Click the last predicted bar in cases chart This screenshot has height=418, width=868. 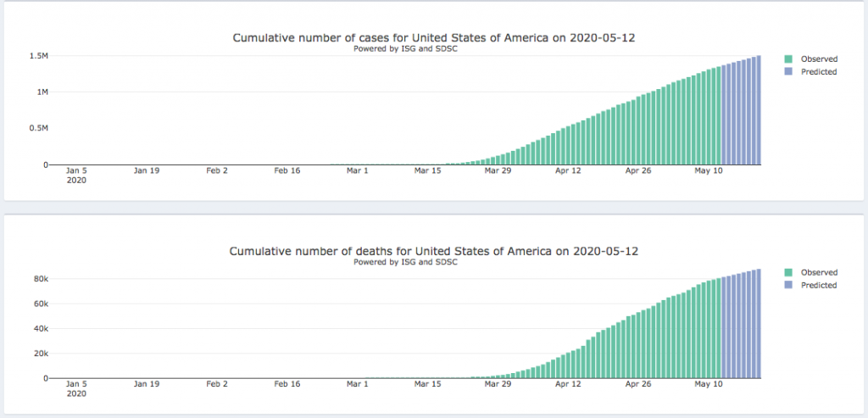(x=758, y=110)
